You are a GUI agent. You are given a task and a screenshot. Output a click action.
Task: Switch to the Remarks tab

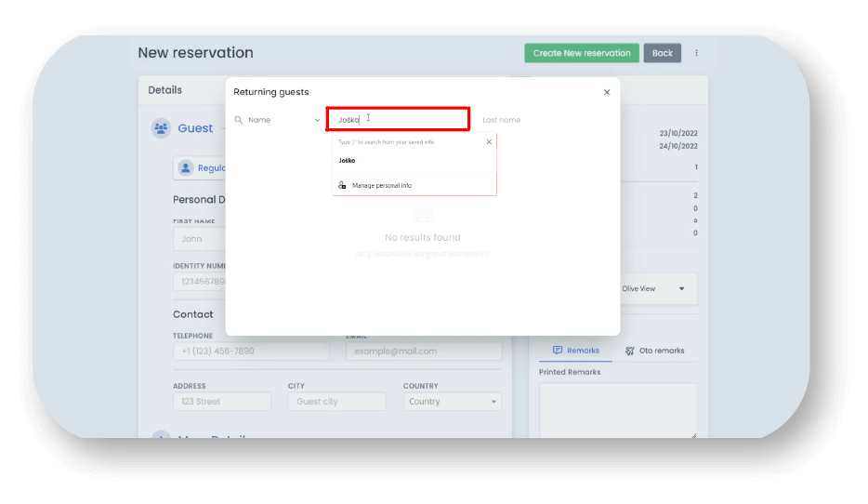pos(575,351)
